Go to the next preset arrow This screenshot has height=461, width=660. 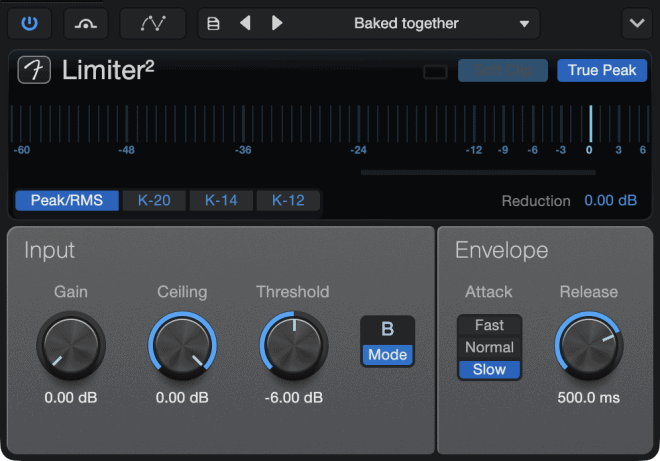(x=277, y=23)
